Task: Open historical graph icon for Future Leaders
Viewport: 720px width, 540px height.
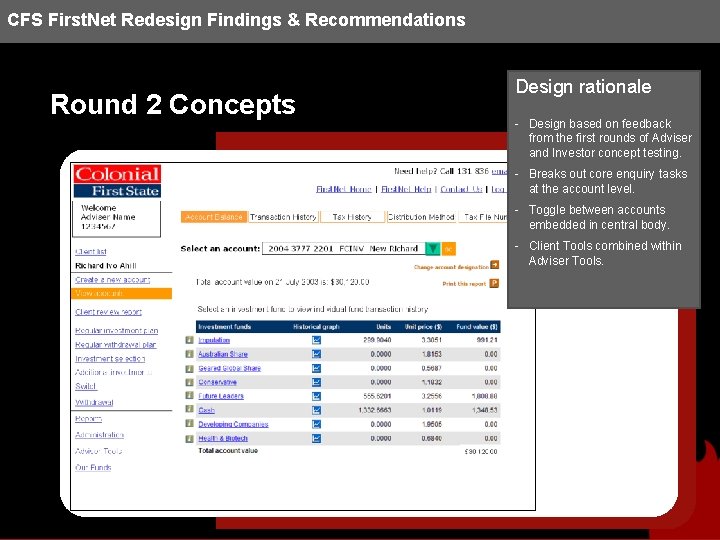Action: 316,396
